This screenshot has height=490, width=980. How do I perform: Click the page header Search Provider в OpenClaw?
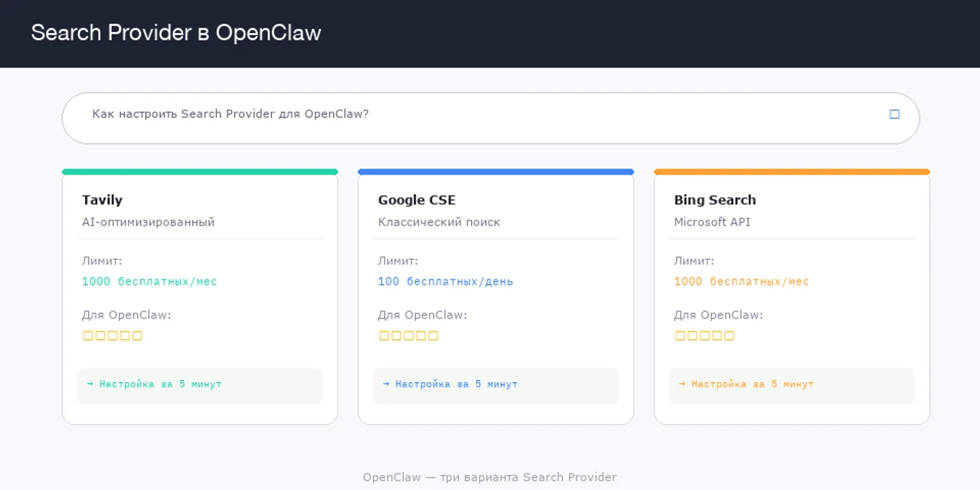(176, 33)
